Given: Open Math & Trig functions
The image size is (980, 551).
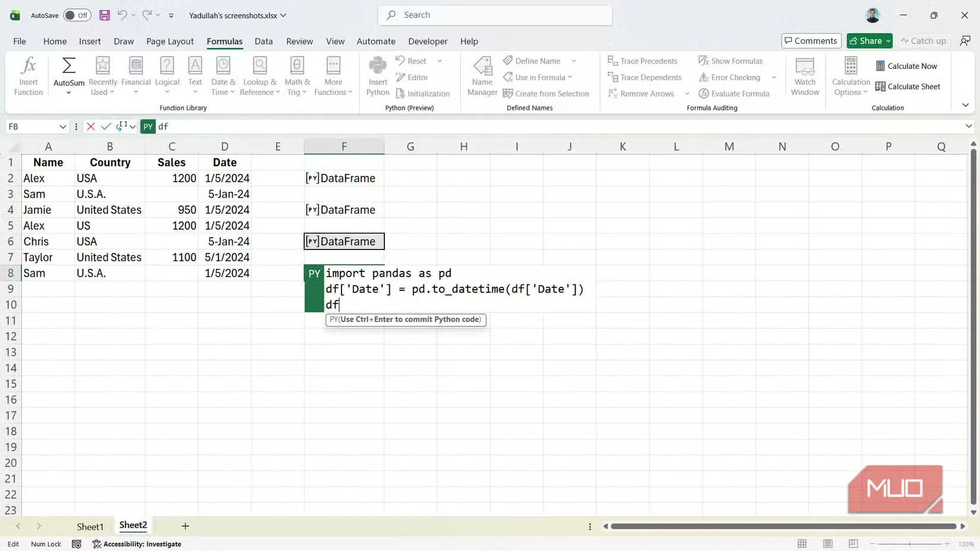Looking at the screenshot, I should pyautogui.click(x=297, y=75).
